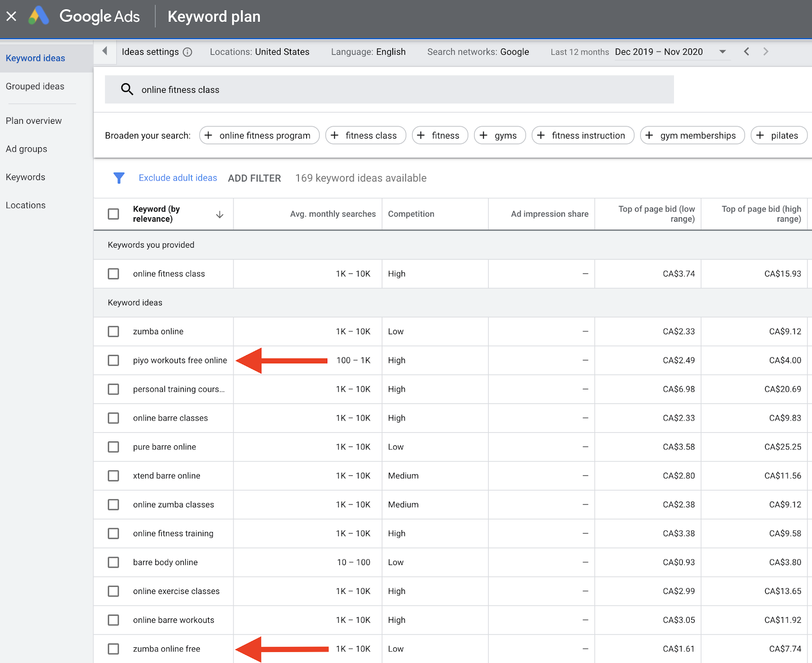Image resolution: width=812 pixels, height=663 pixels.
Task: Sort by Ad impression share column
Action: pyautogui.click(x=550, y=214)
